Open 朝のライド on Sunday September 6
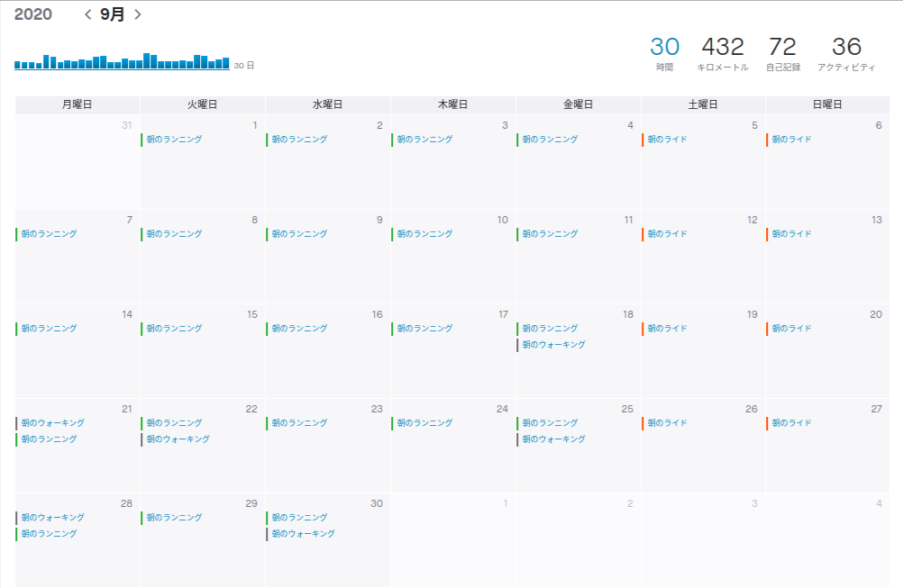 (792, 140)
